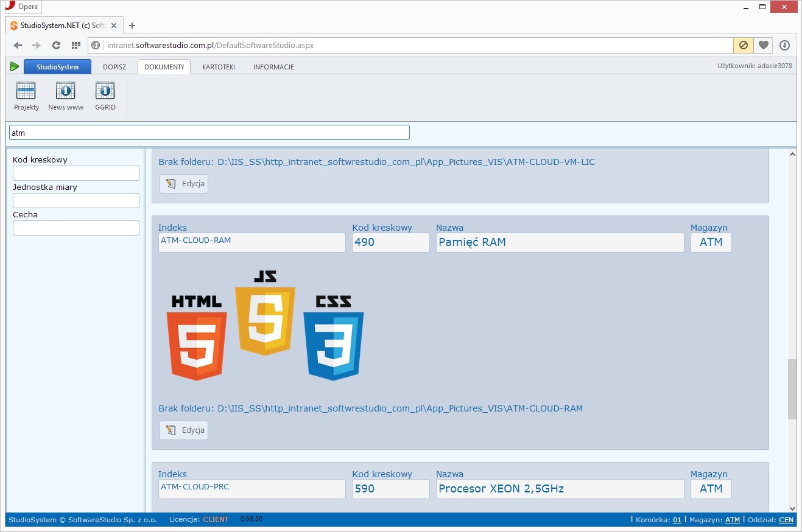Click the site info globe icon
Screen dimensions: 802x532
pyautogui.click(x=95, y=45)
